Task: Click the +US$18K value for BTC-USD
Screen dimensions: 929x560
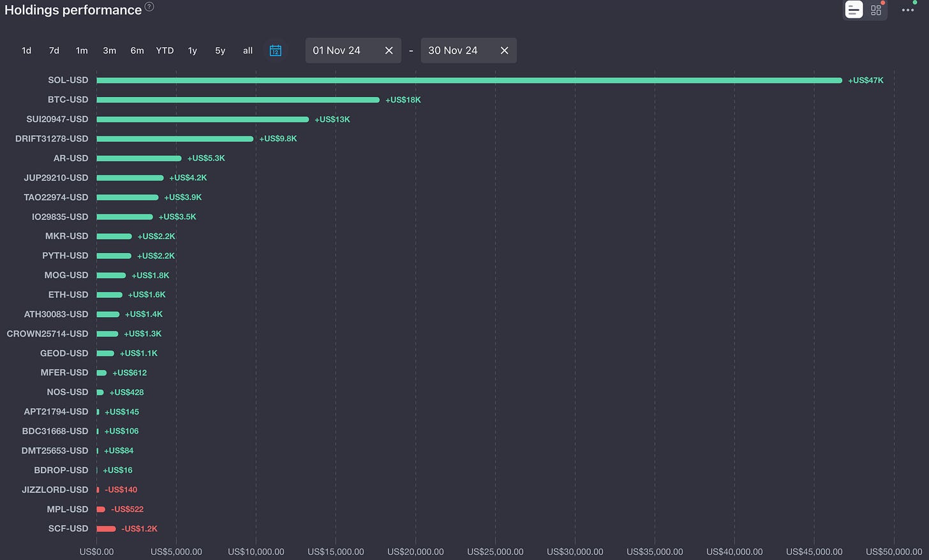Action: 403,100
